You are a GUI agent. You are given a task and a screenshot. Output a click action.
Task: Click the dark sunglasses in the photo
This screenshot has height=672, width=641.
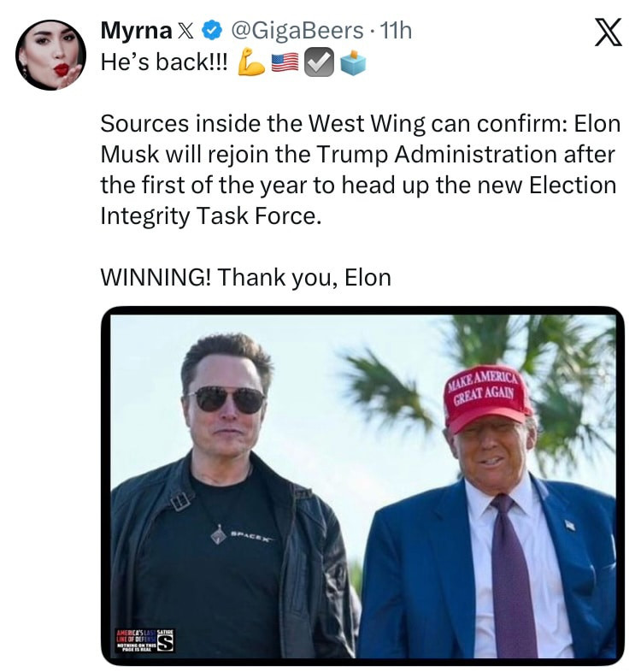click(x=225, y=398)
